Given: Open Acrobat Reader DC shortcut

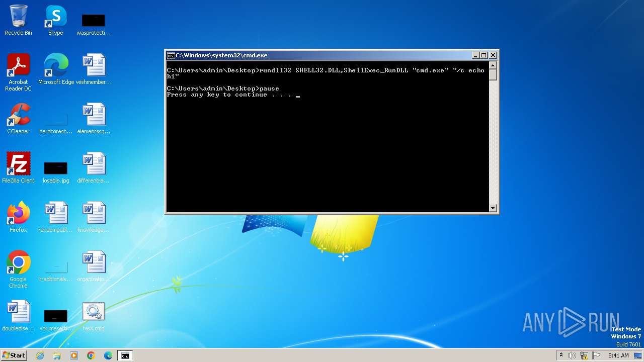Looking at the screenshot, I should click(x=18, y=72).
